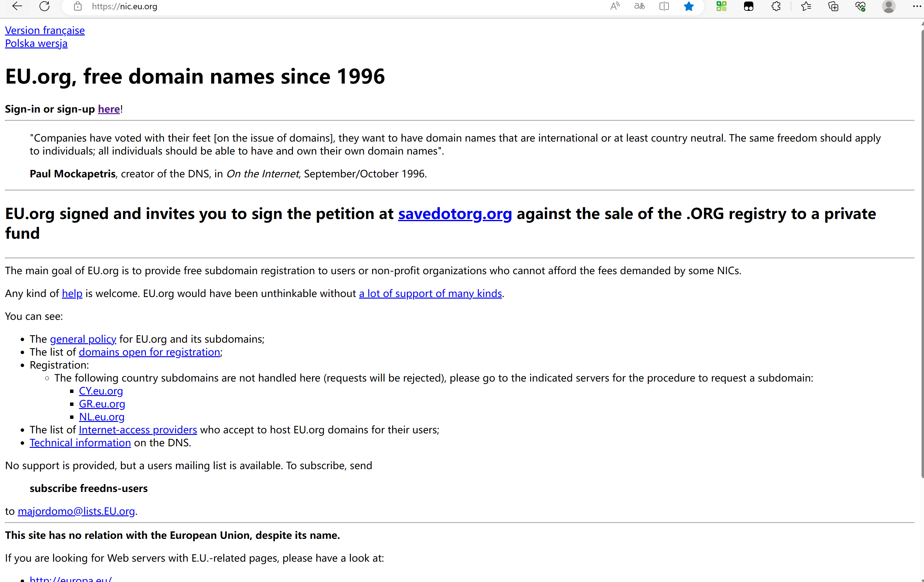Click the blue favorites star

tap(689, 6)
